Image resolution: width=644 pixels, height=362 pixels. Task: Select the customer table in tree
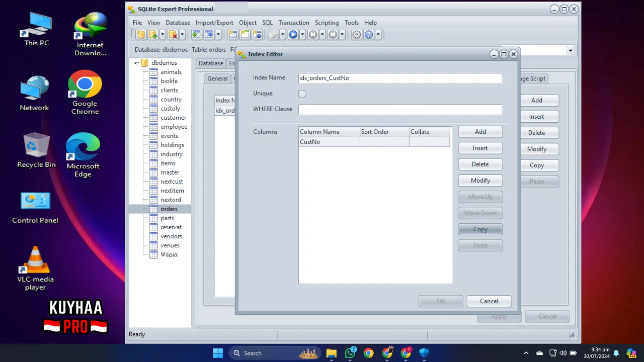[x=173, y=118]
